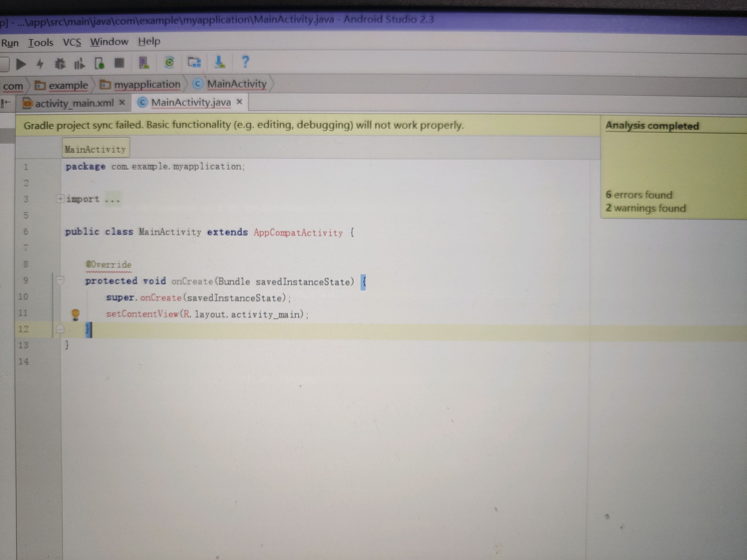Click the @Override annotation
This screenshot has width=747, height=560.
[109, 264]
